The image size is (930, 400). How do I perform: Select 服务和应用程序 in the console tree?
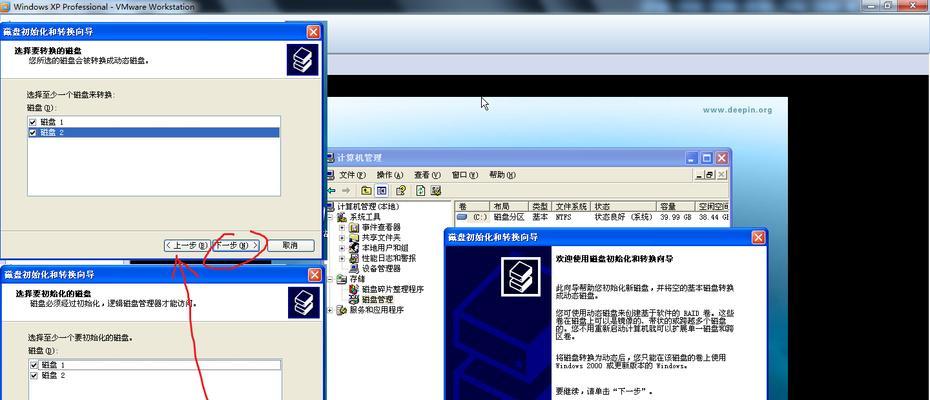[377, 310]
